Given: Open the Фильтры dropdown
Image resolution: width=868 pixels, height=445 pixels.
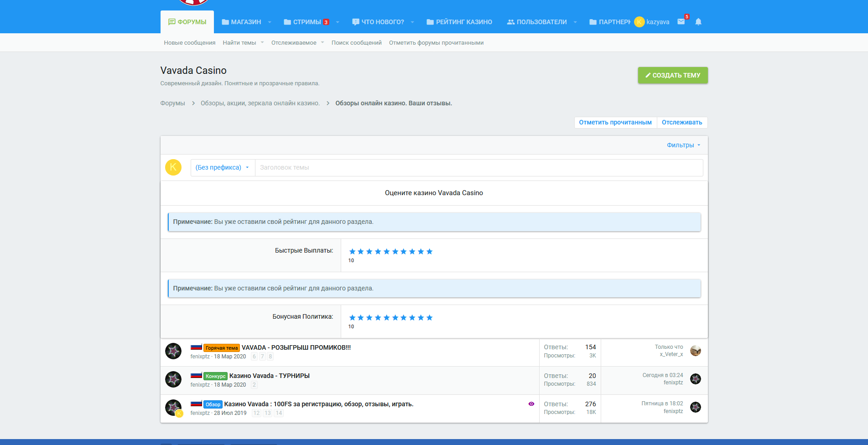Looking at the screenshot, I should point(683,145).
